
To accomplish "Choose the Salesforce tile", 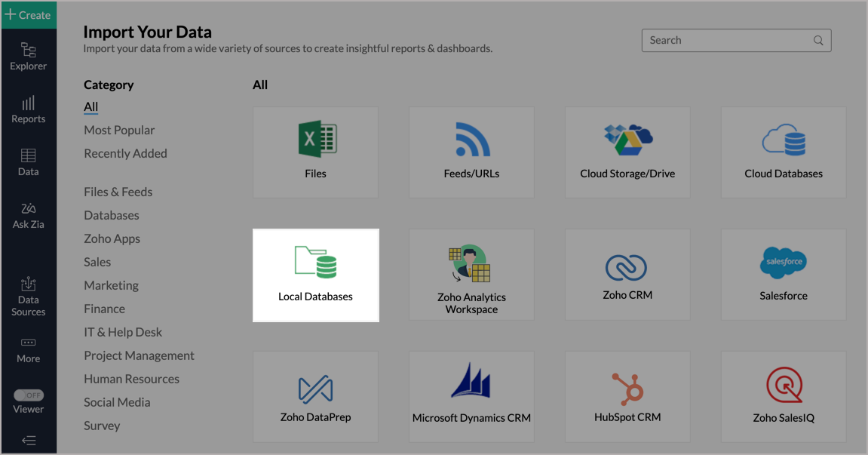I will coord(784,275).
